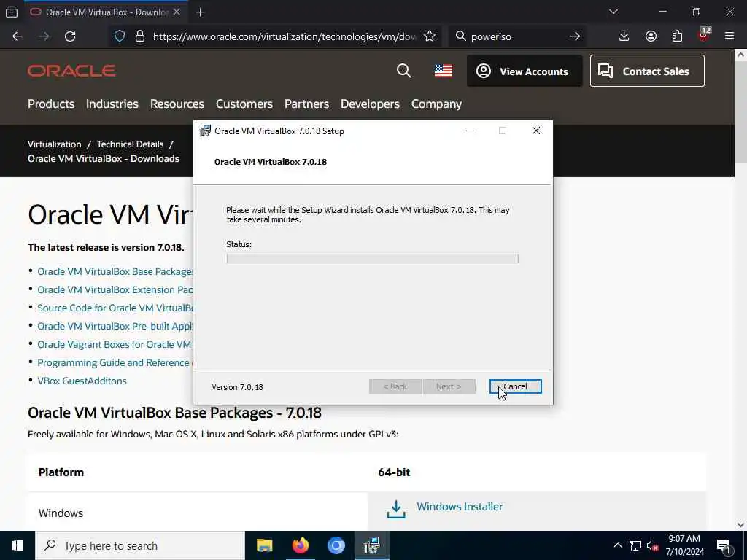
Task: Open Oracle VM VirtualBox Extension Pack link
Action: coord(115,289)
